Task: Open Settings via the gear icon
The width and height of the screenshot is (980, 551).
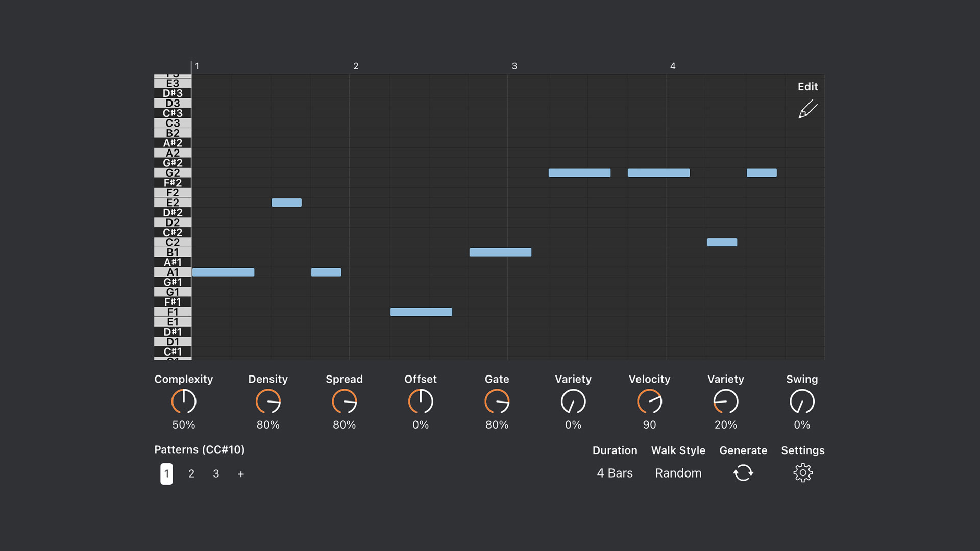Action: point(803,473)
